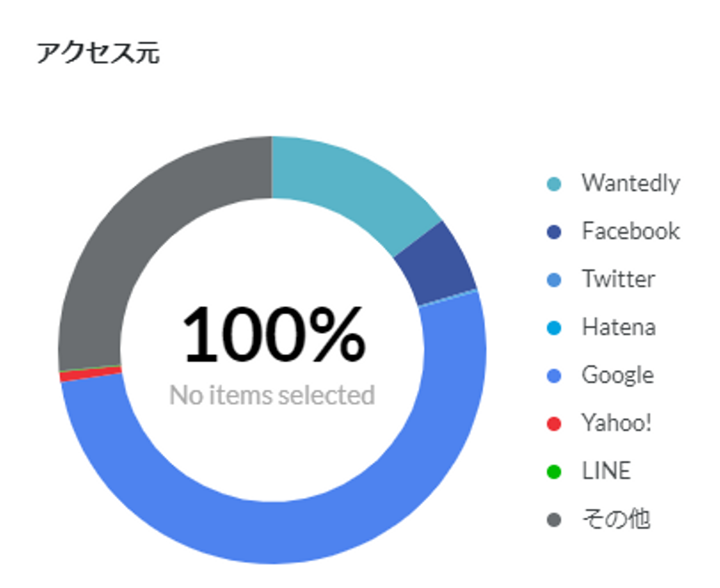Click the Hatena legend color dot
720x588 pixels.
click(x=554, y=328)
